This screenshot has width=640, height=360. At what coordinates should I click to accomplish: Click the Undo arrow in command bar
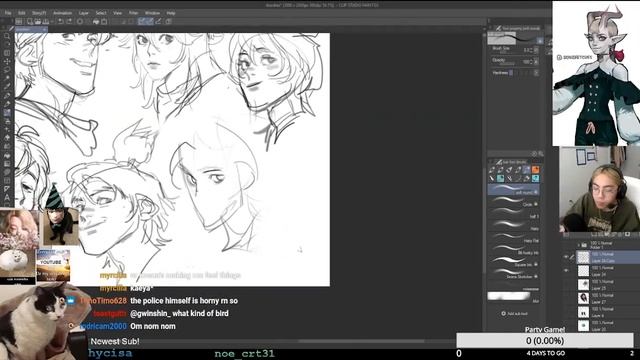tap(60, 21)
